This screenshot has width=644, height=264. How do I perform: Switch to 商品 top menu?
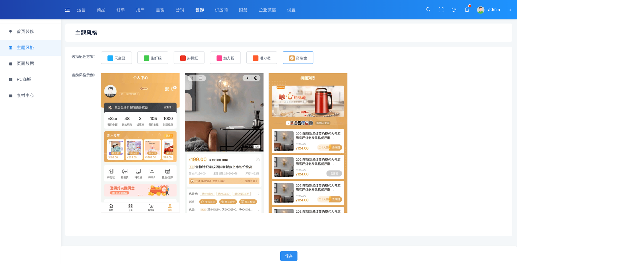point(101,10)
